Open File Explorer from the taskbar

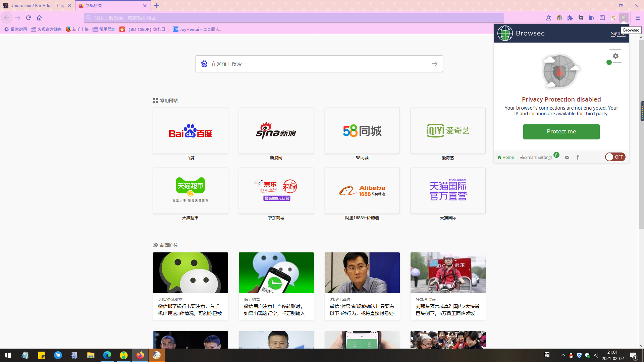(91, 355)
